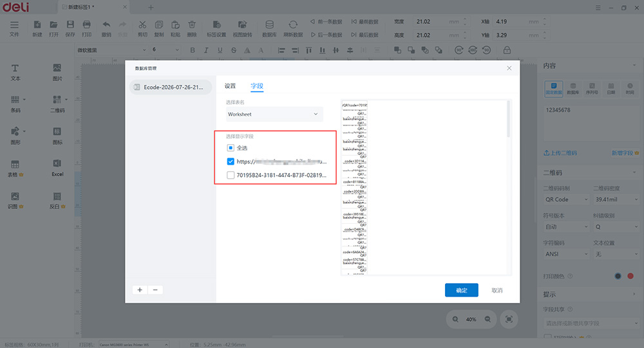
Task: Click the 剪切 scissors icon
Action: coord(142,29)
